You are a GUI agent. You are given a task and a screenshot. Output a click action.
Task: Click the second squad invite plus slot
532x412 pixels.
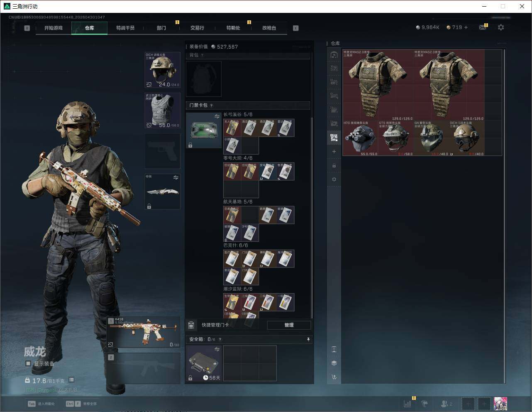[484, 403]
